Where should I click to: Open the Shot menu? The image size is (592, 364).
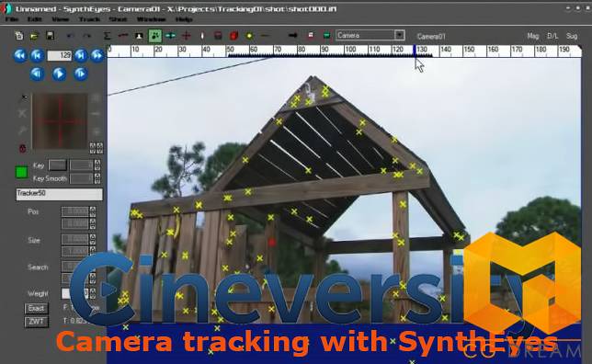[118, 19]
